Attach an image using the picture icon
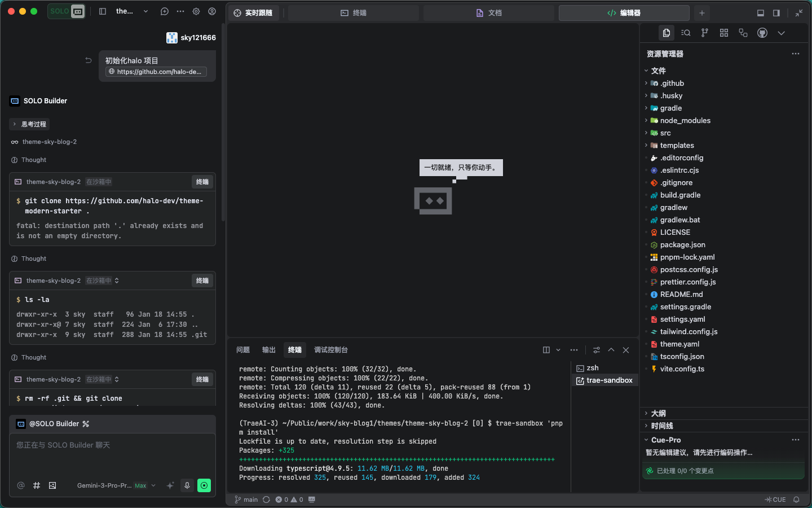 pos(52,485)
